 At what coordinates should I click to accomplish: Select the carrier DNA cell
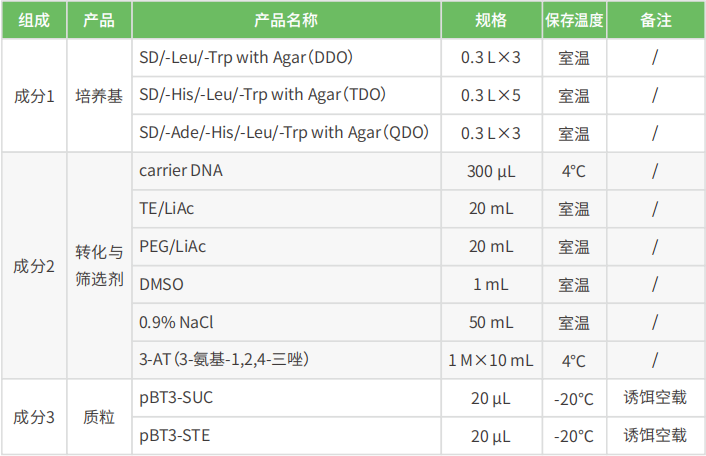click(x=181, y=171)
